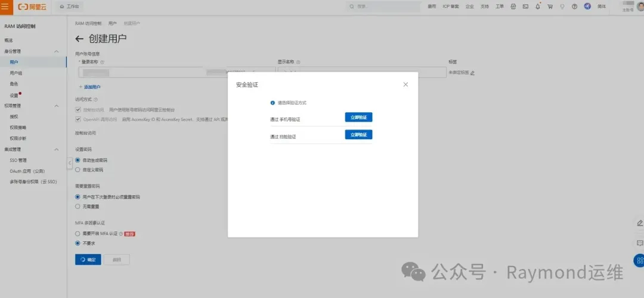Select 自动生成密码 radio option
Viewport: 644px width, 298px height.
pyautogui.click(x=78, y=160)
